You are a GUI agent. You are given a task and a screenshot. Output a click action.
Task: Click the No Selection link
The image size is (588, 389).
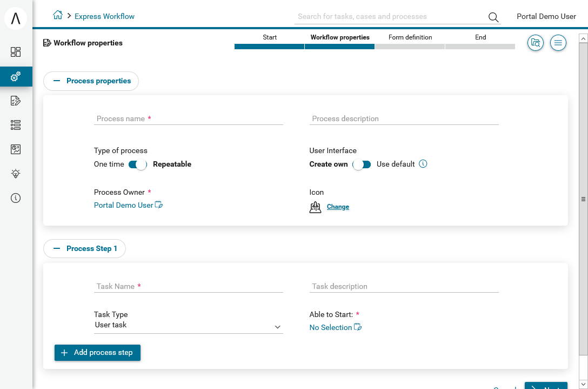coord(330,327)
